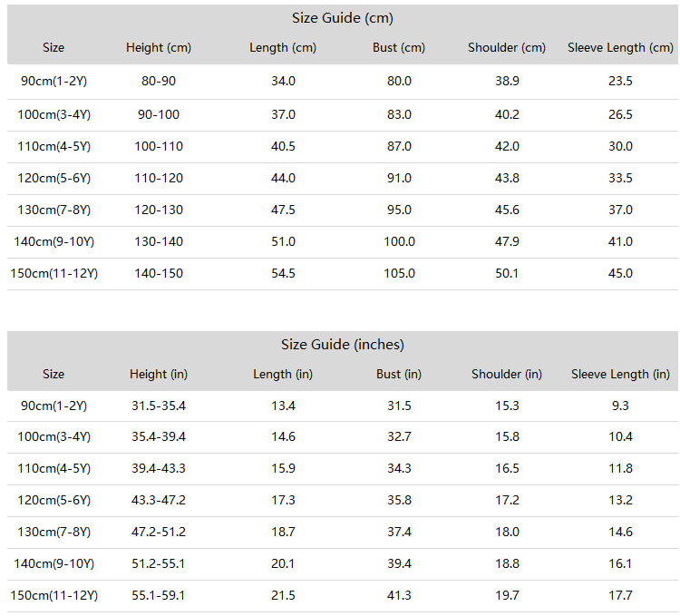Click the 120cm(5-6Y) size in cm table
This screenshot has height=616, width=680.
[x=53, y=179]
